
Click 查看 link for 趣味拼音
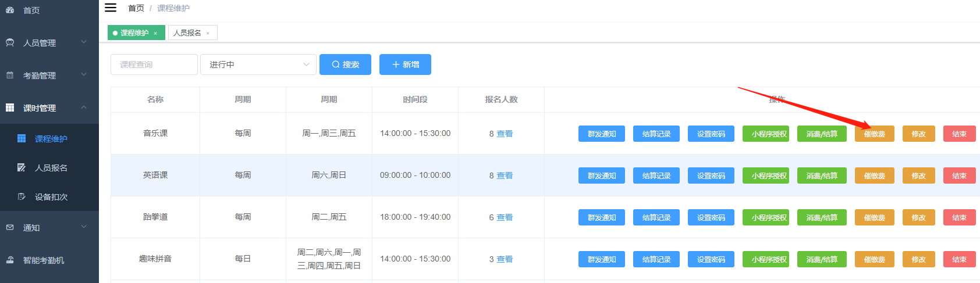(x=505, y=259)
